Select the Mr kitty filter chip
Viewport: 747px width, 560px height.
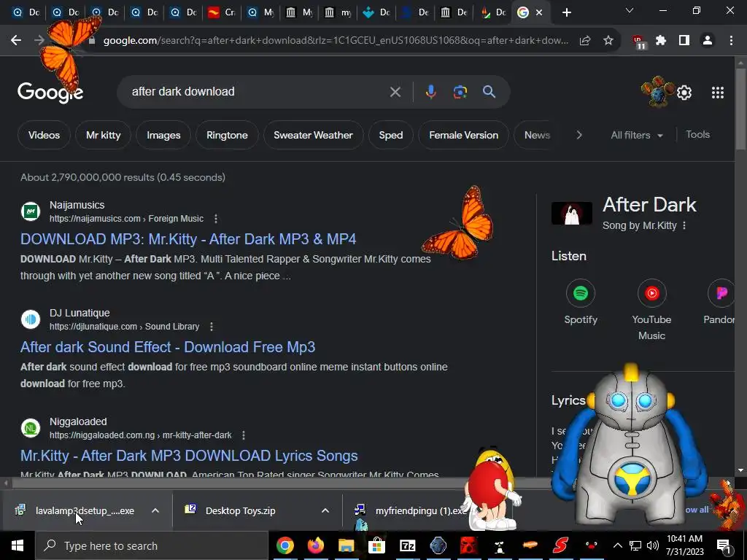(104, 135)
